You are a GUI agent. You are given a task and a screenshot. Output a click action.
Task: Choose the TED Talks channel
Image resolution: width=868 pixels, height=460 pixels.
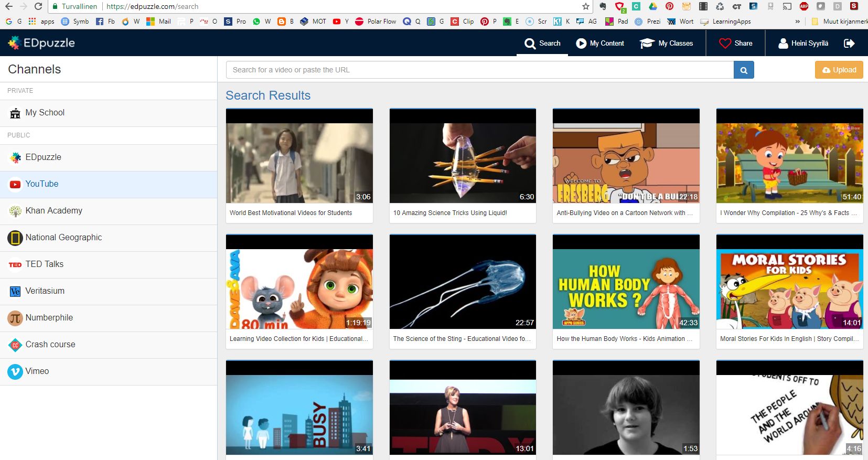pyautogui.click(x=44, y=264)
